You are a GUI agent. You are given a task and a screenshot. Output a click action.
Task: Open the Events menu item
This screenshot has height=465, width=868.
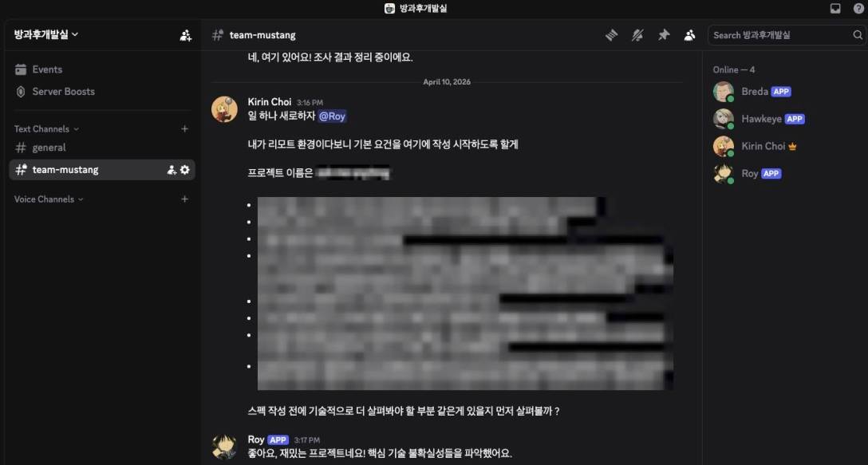pos(102,69)
